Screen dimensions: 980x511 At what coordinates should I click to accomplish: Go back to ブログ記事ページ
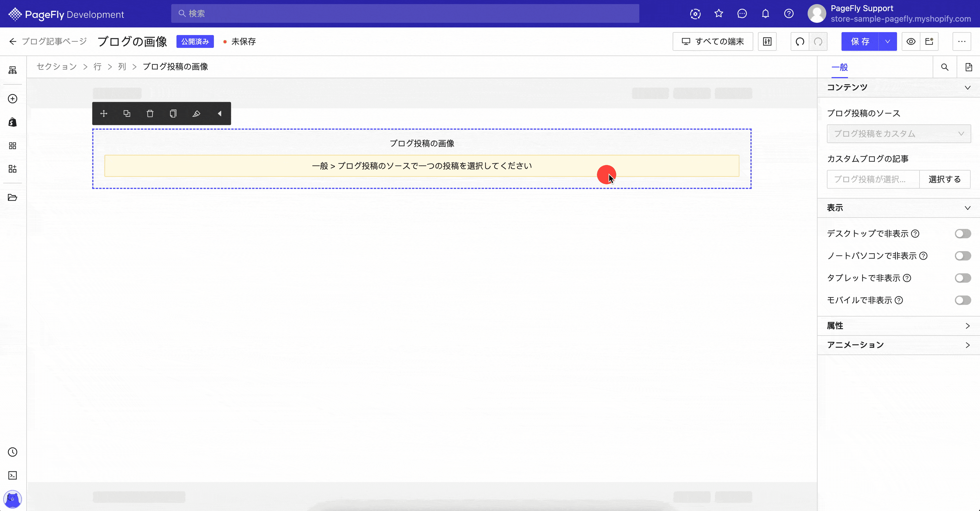pos(48,41)
